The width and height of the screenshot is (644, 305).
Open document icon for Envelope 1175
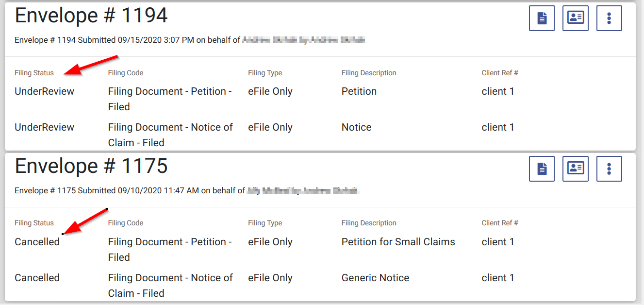coord(542,169)
